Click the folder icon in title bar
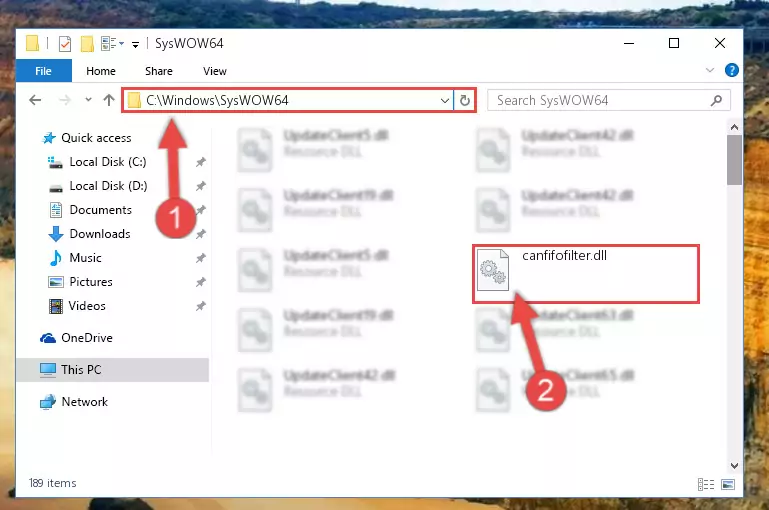Screen dimensions: 769x510 tap(32, 44)
